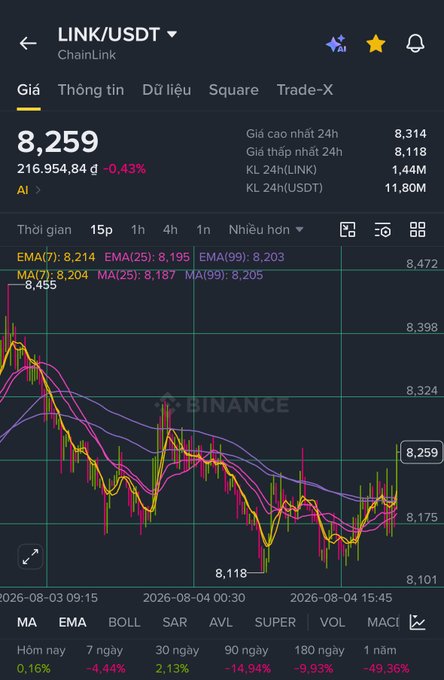
Task: Tap the large 8,259 price heading
Action: [58, 141]
